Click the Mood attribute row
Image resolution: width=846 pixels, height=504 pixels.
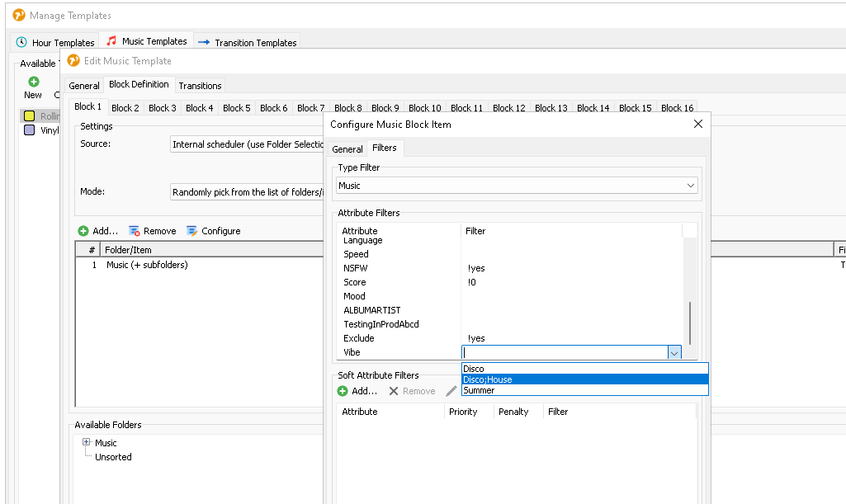coord(509,296)
